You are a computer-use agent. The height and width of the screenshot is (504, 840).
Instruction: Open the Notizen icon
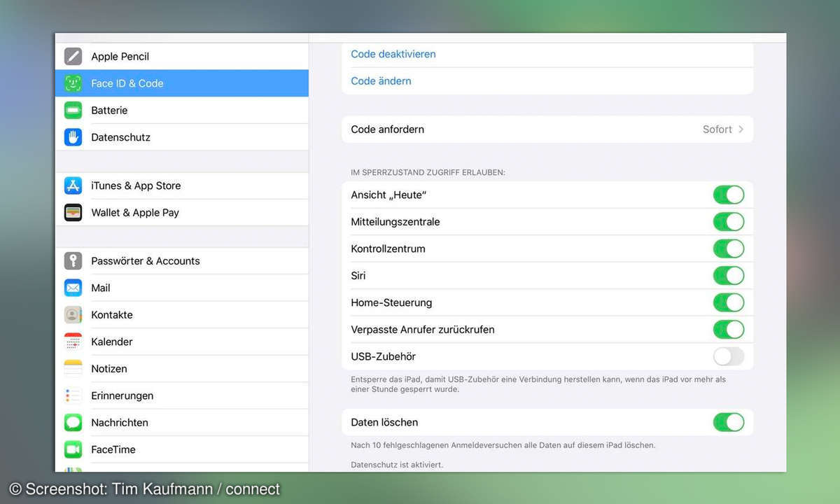pos(73,368)
